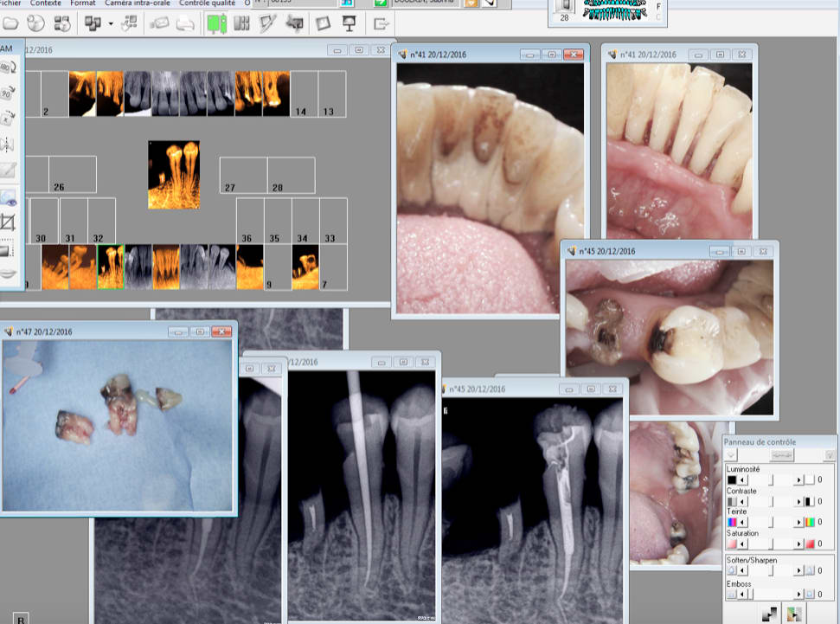This screenshot has width=840, height=624.
Task: Open the Format menu
Action: pyautogui.click(x=83, y=3)
